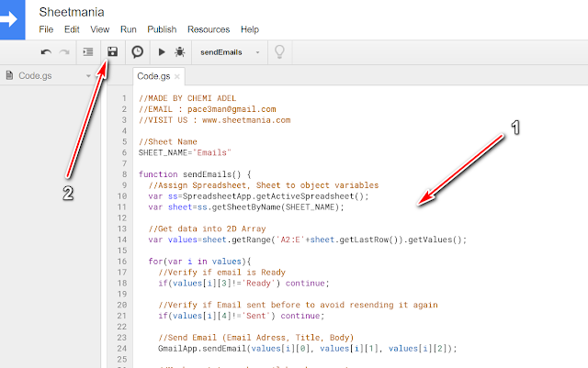This screenshot has height=368, width=588.
Task: Open the Run menu
Action: [129, 29]
